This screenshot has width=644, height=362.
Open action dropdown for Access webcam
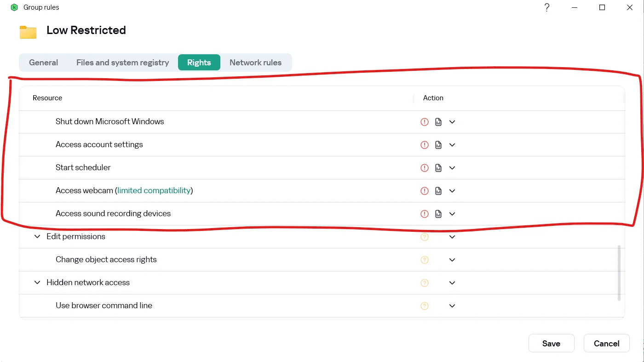[452, 191]
